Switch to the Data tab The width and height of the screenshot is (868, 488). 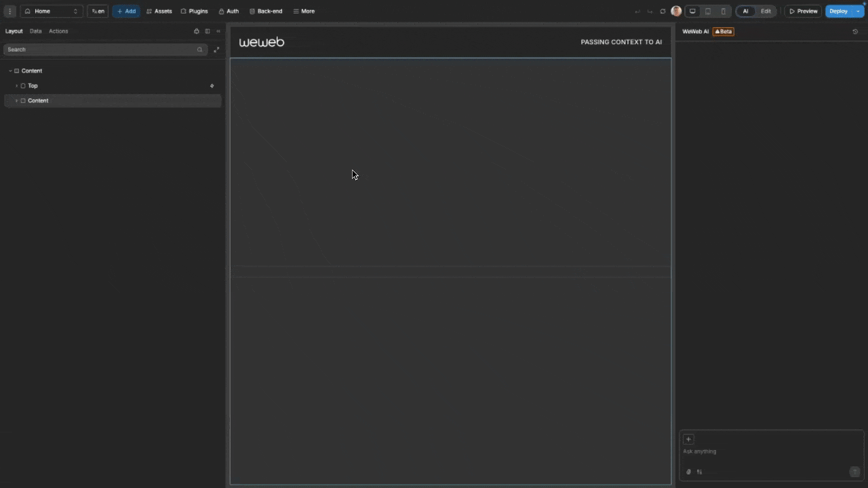35,30
